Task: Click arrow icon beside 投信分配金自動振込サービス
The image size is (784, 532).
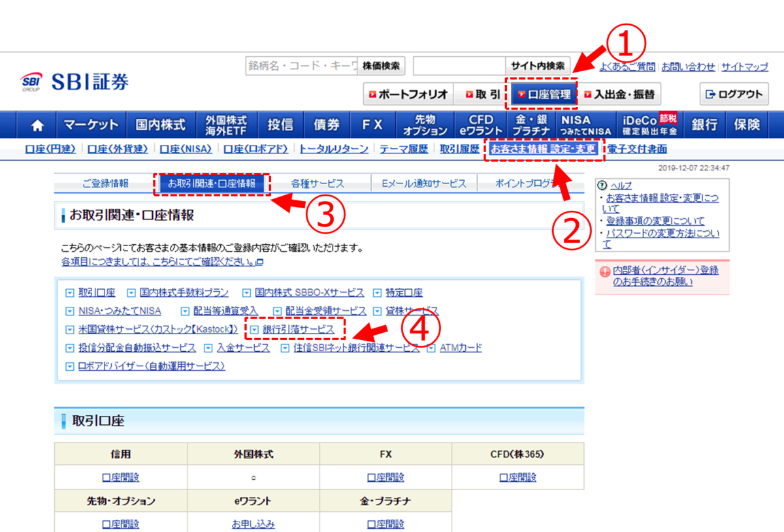Action: [71, 349]
